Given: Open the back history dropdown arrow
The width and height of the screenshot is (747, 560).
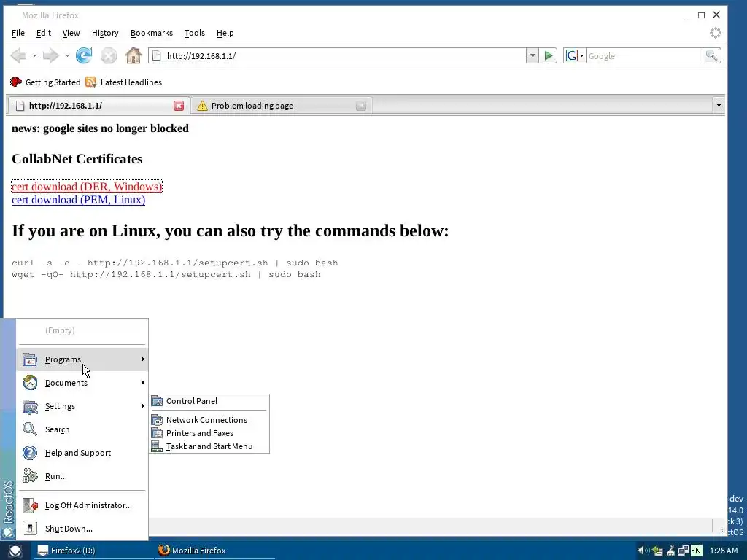Looking at the screenshot, I should pos(34,55).
